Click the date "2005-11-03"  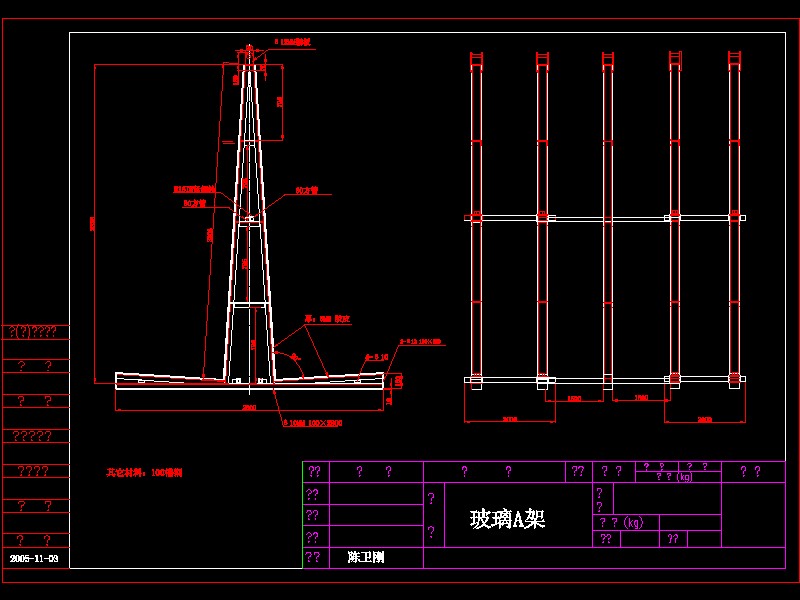click(34, 558)
